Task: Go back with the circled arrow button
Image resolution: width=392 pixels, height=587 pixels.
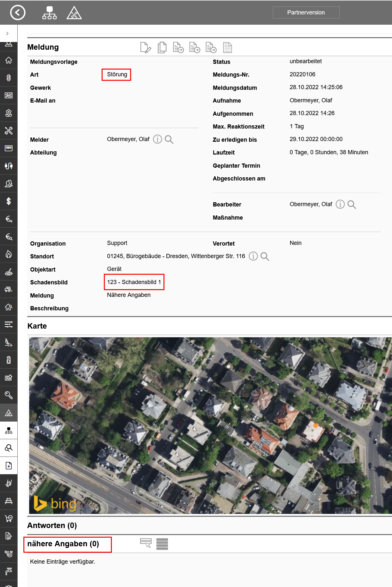Action: (18, 13)
